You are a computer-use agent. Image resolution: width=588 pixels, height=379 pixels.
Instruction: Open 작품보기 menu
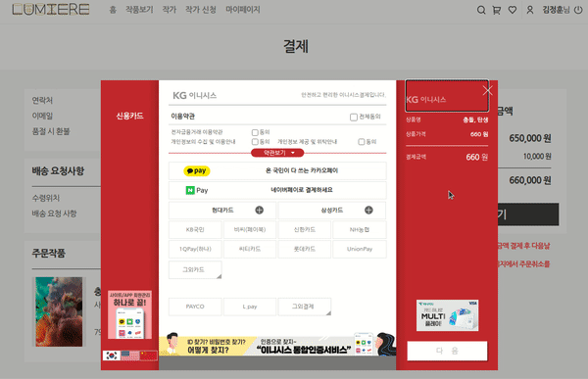[x=139, y=10]
